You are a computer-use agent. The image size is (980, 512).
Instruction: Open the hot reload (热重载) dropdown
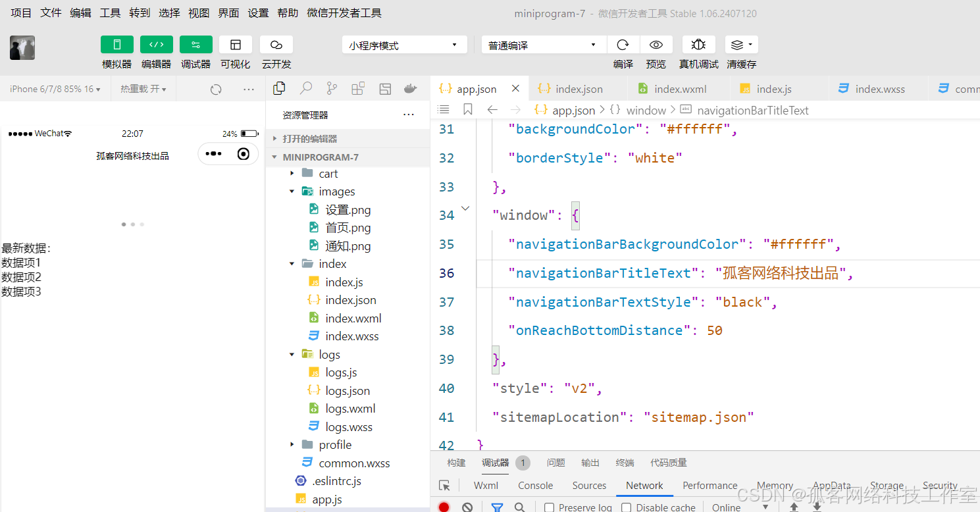143,89
